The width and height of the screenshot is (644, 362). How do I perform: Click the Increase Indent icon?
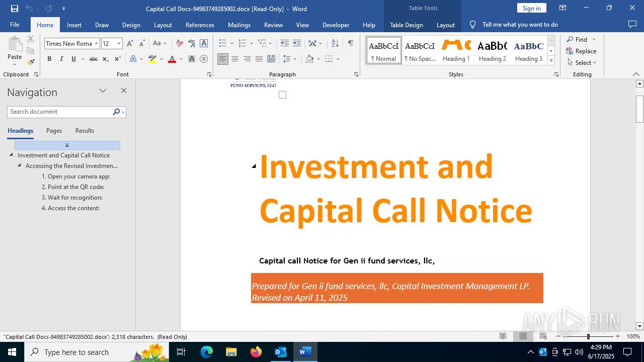click(x=297, y=43)
